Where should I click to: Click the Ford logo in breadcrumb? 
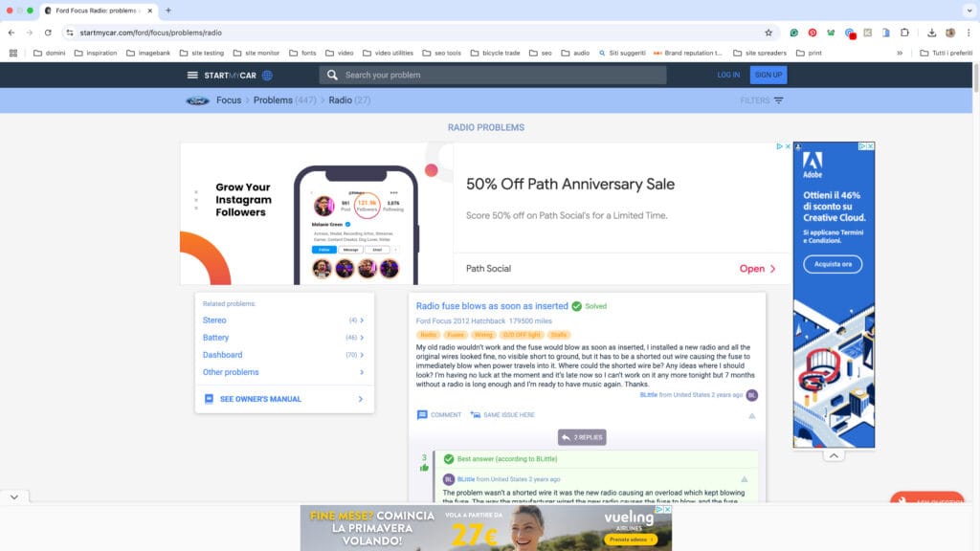[x=198, y=100]
